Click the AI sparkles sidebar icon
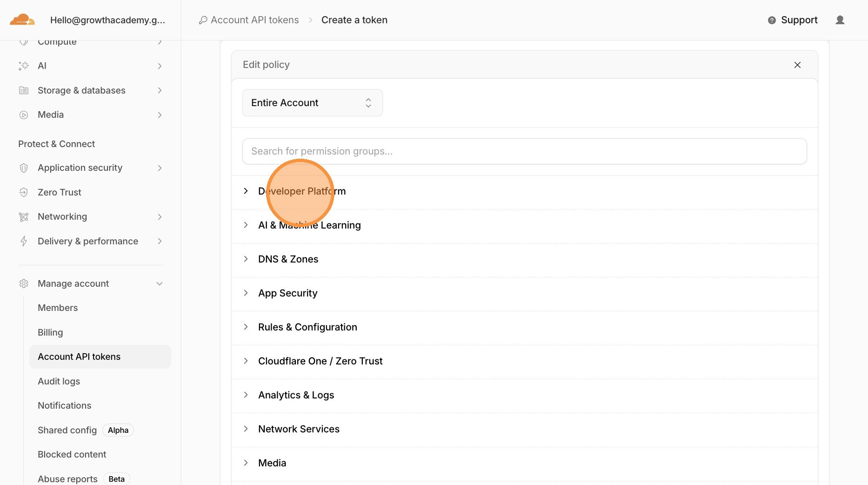The height and width of the screenshot is (485, 868). coord(24,66)
